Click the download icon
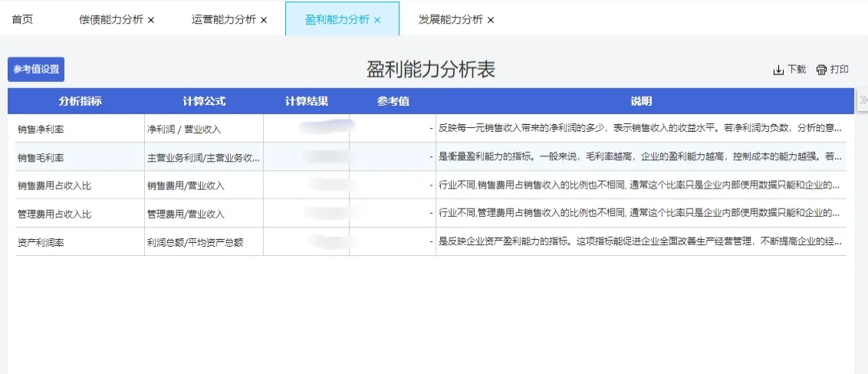 [778, 70]
